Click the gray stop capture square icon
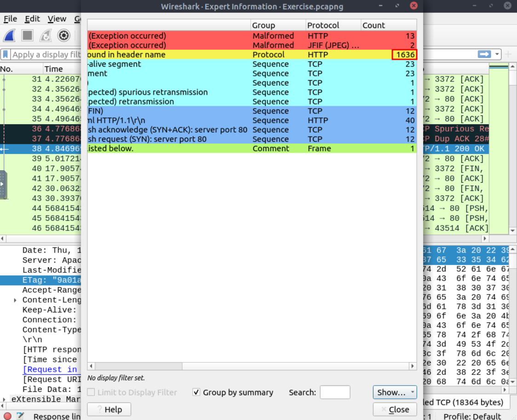The height and width of the screenshot is (420, 517). (x=28, y=35)
